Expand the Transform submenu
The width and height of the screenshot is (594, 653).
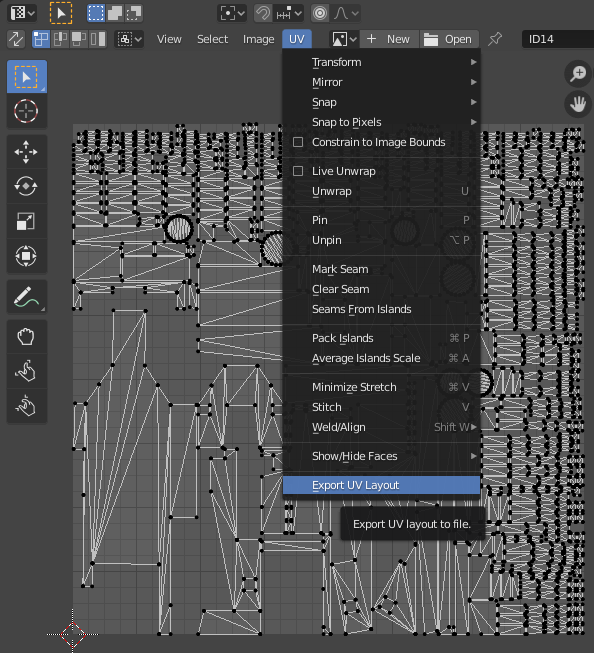tap(381, 62)
